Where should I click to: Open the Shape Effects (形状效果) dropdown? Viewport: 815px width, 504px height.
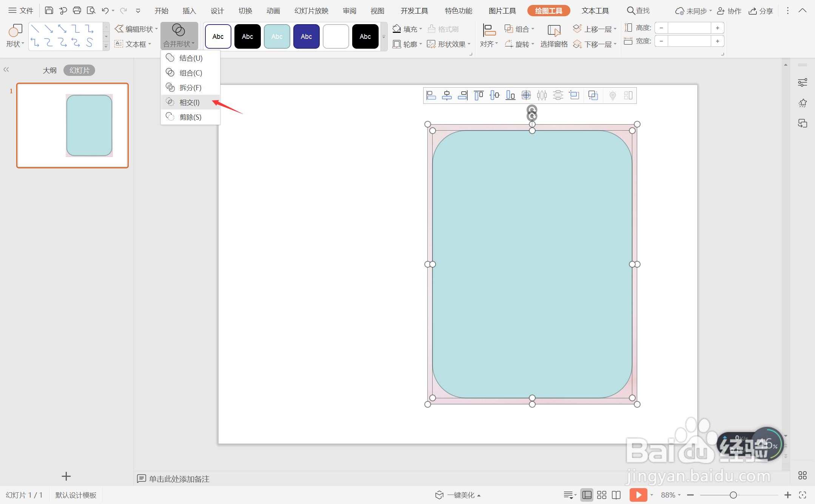click(469, 44)
